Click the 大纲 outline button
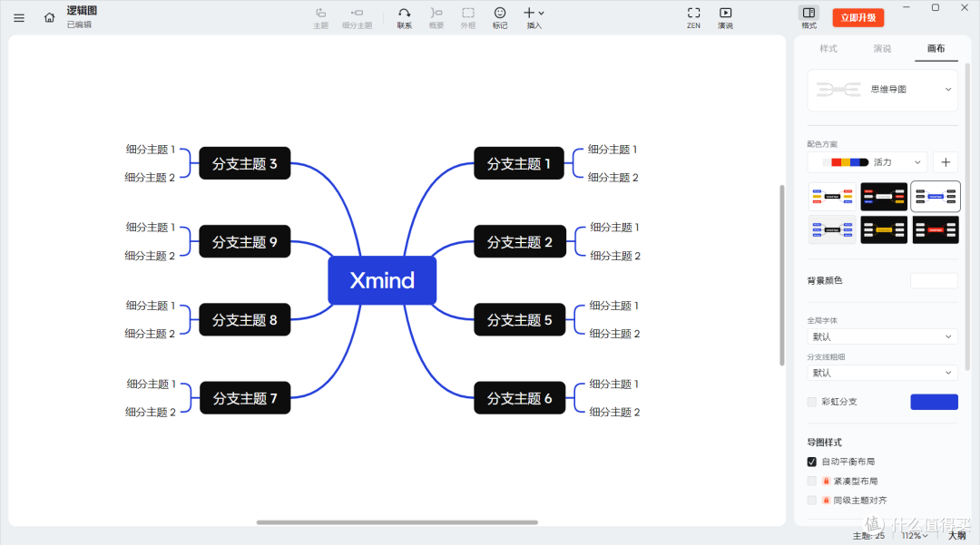 point(956,536)
